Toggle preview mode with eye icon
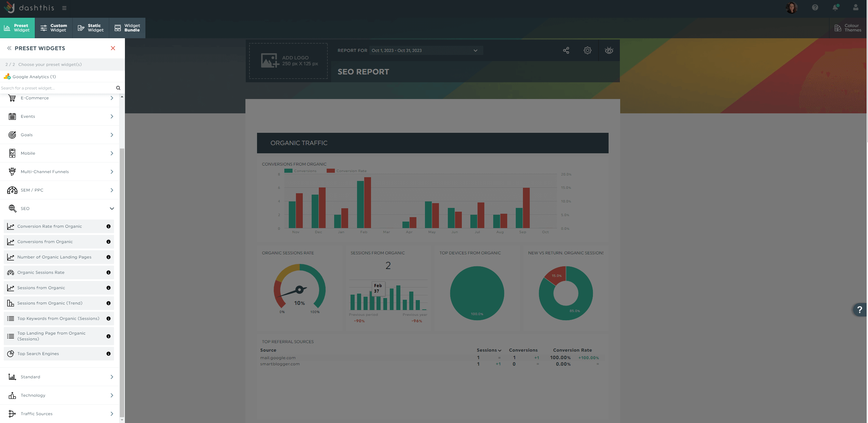This screenshot has height=423, width=868. [x=609, y=51]
